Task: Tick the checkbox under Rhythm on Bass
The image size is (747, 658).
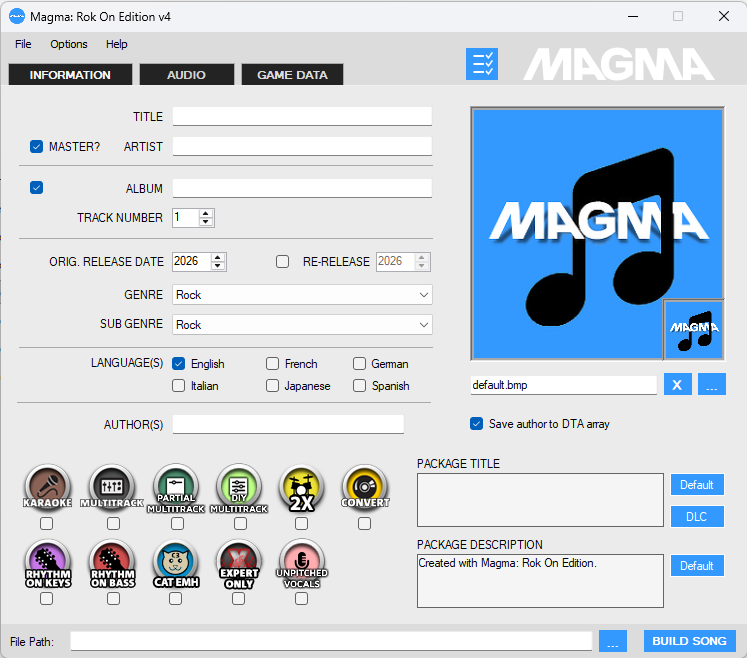Action: click(113, 598)
